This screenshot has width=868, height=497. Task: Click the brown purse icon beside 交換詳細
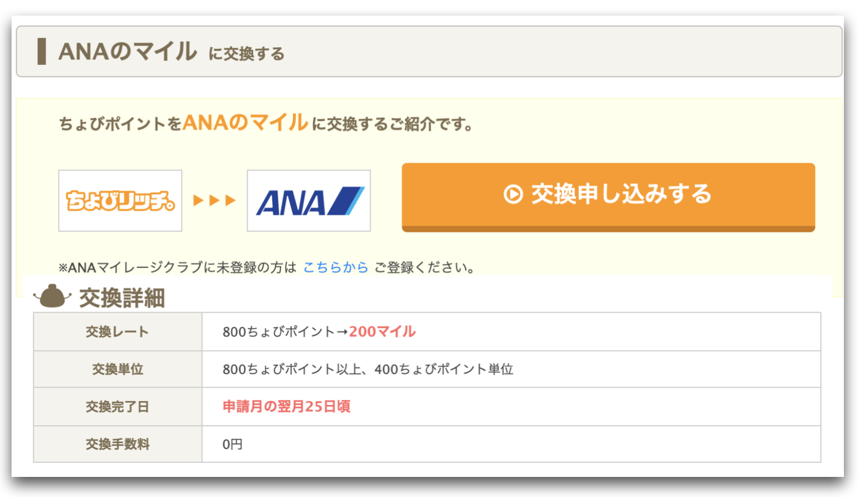(x=52, y=296)
